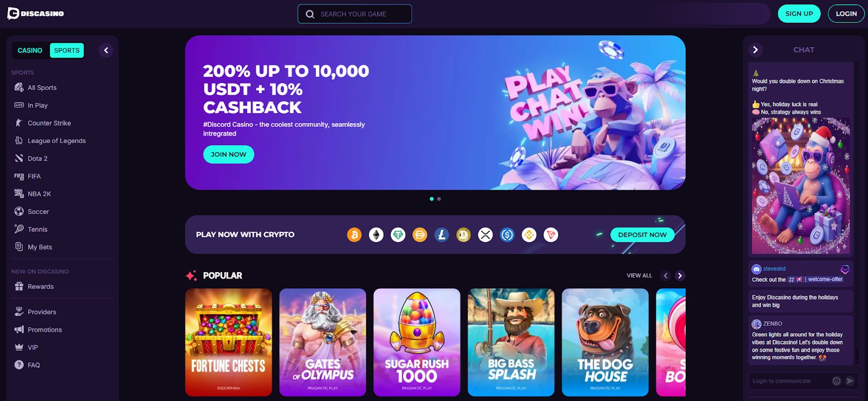Click the JOIN NOW button

228,154
